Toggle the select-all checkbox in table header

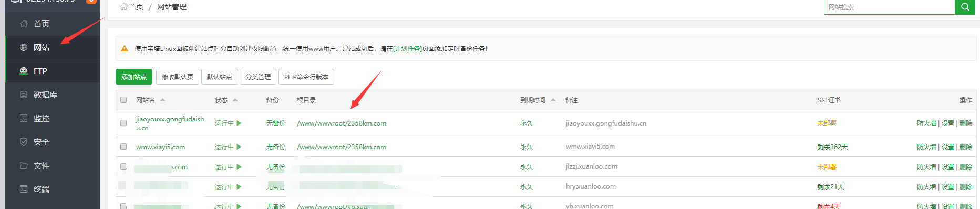pyautogui.click(x=123, y=100)
